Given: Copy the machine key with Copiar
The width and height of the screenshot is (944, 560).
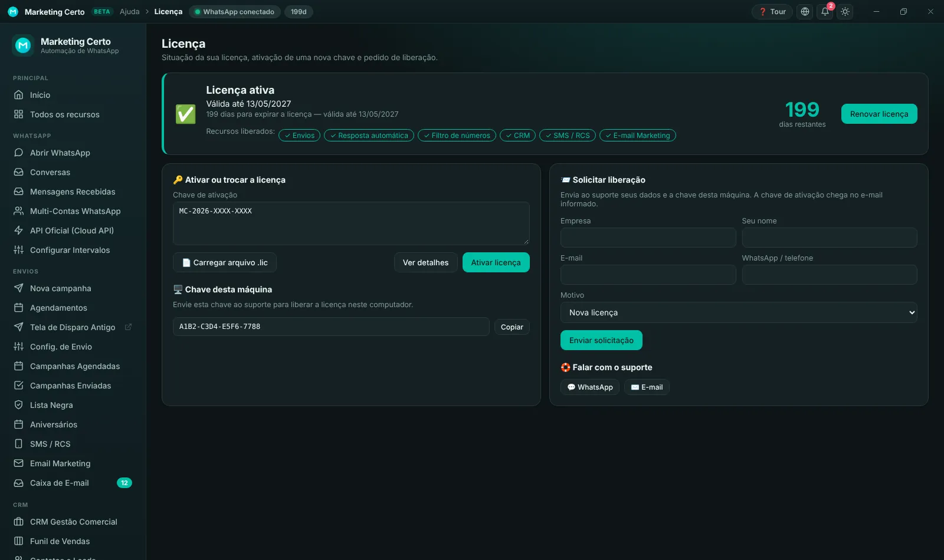Looking at the screenshot, I should coord(512,327).
